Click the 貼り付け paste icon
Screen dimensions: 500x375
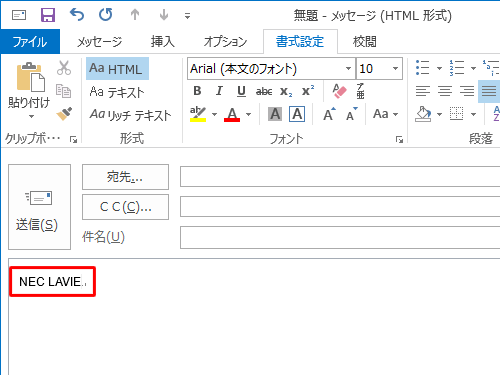click(31, 77)
